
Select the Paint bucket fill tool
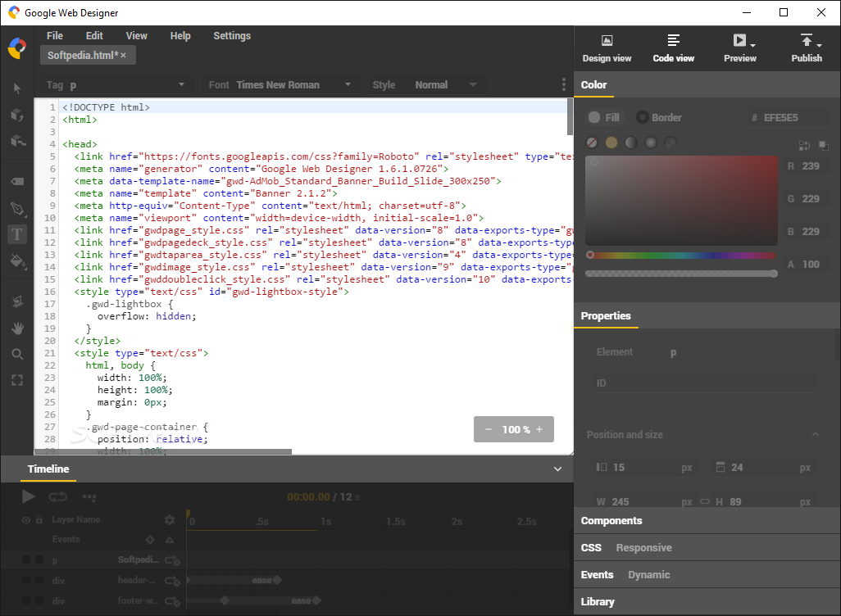pyautogui.click(x=18, y=261)
